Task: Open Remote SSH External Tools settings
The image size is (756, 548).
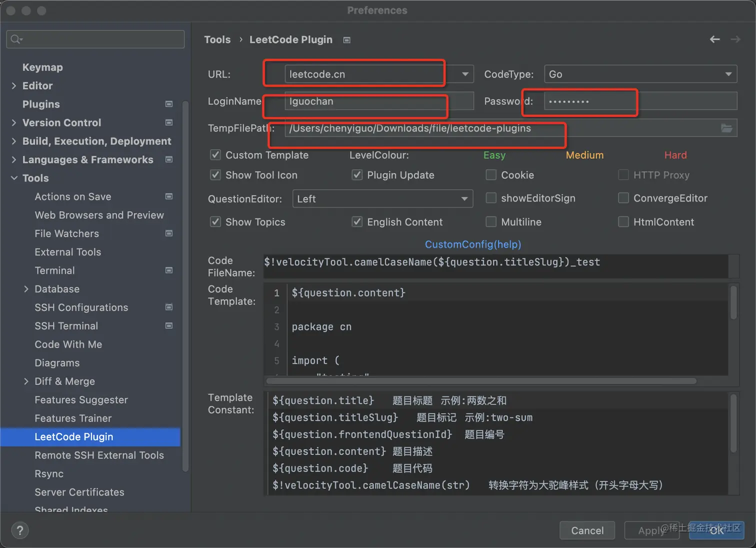Action: [99, 455]
